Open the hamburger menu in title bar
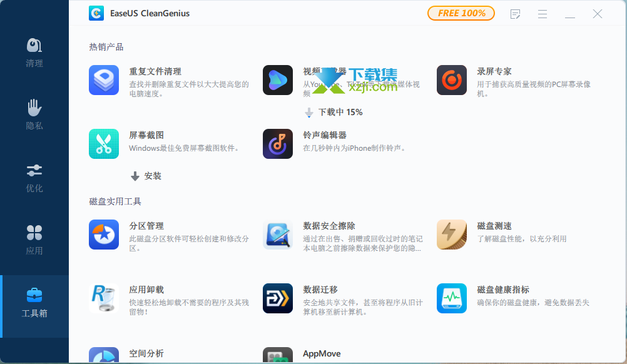The image size is (627, 364). 543,14
